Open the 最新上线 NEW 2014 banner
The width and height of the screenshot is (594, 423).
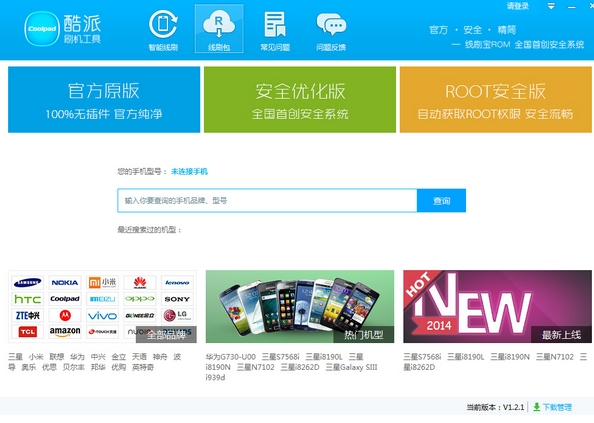pyautogui.click(x=497, y=306)
